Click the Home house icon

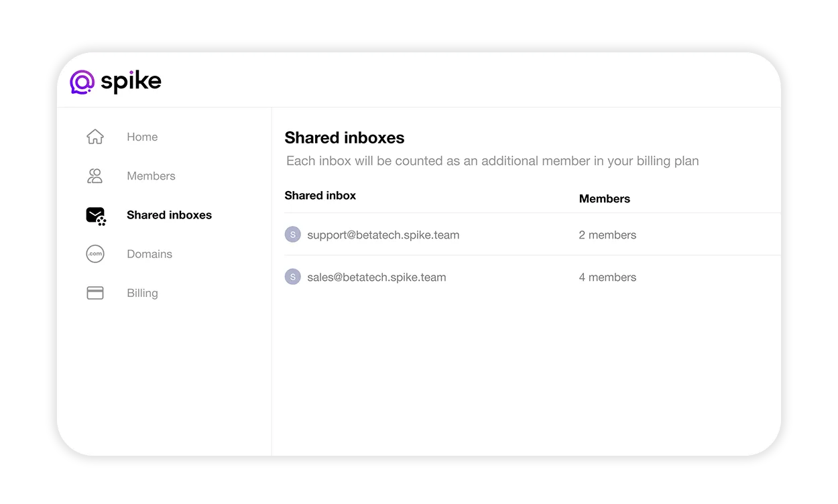tap(95, 137)
